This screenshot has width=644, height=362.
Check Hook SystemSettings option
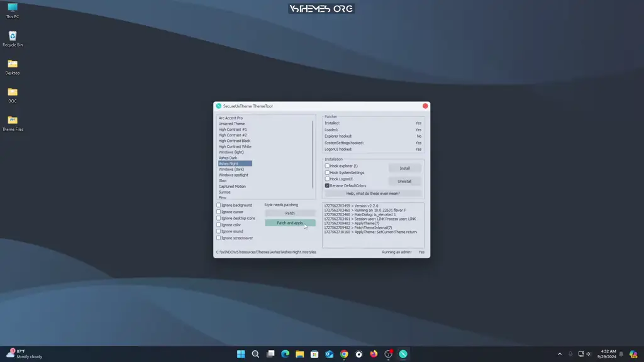pos(327,172)
